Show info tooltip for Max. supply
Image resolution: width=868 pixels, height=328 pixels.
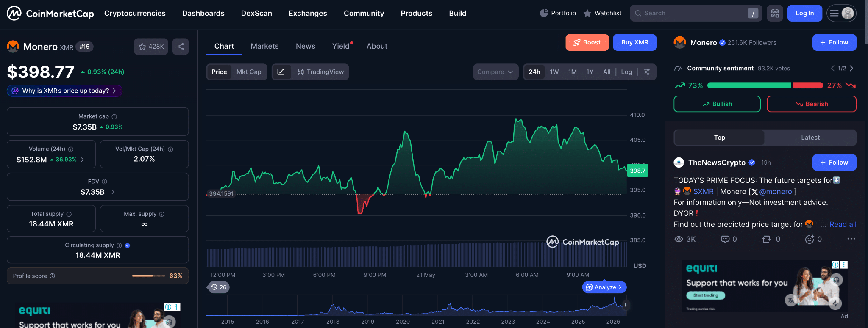(161, 214)
